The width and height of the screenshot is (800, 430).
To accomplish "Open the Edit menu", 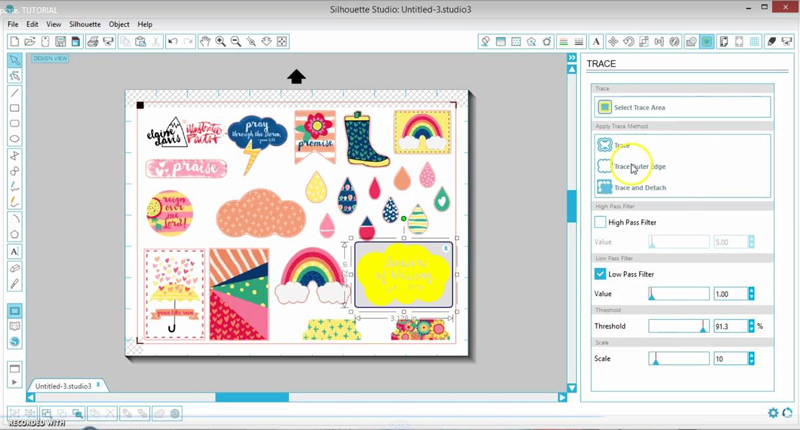I will click(x=32, y=24).
